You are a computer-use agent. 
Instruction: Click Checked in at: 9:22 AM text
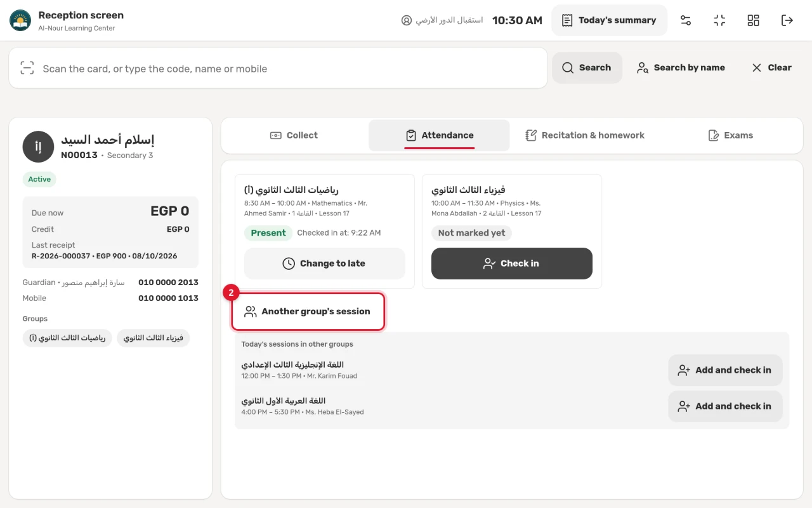tap(339, 233)
